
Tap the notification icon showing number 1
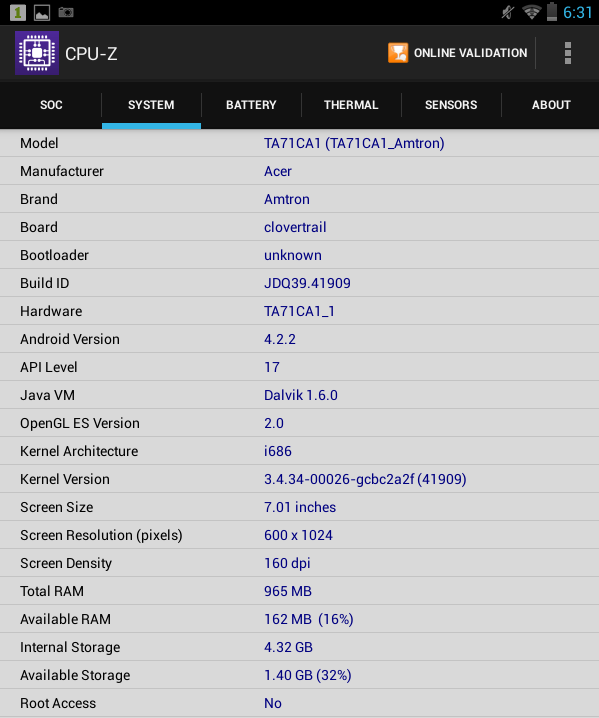click(x=17, y=12)
